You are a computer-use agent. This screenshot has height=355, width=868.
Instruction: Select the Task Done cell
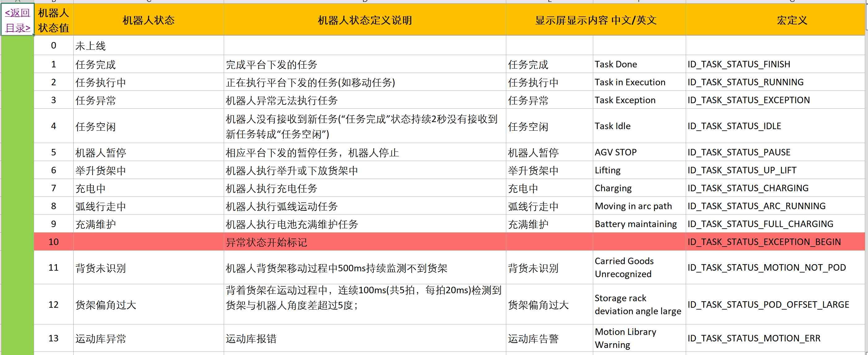(615, 64)
